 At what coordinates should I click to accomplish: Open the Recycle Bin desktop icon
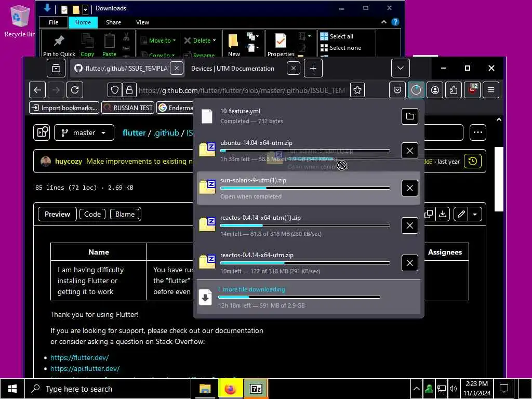point(19,21)
